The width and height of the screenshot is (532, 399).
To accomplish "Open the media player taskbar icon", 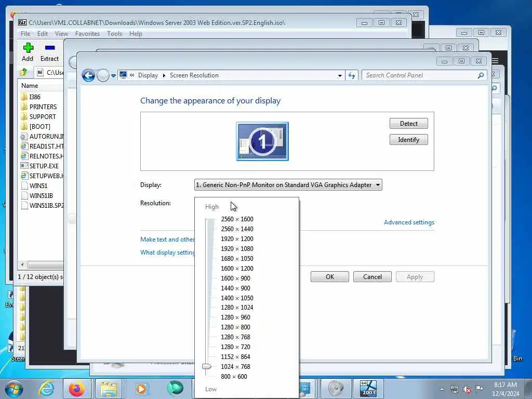I will 141,389.
